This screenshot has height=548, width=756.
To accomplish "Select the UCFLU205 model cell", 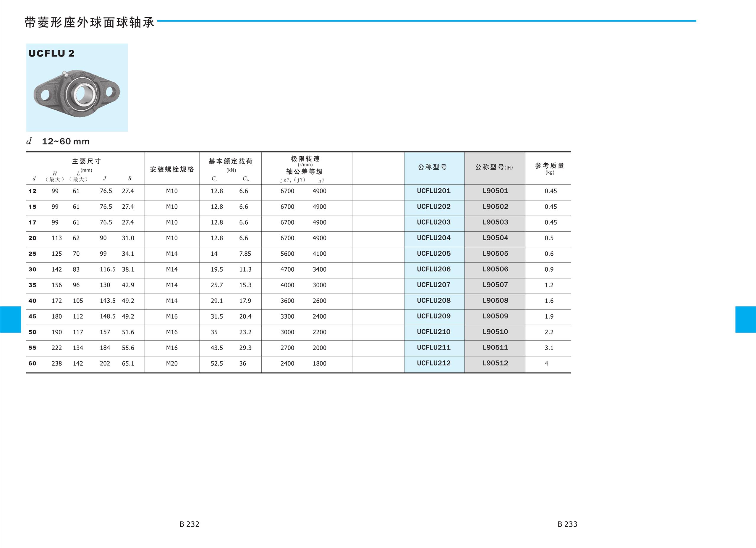I will click(433, 254).
